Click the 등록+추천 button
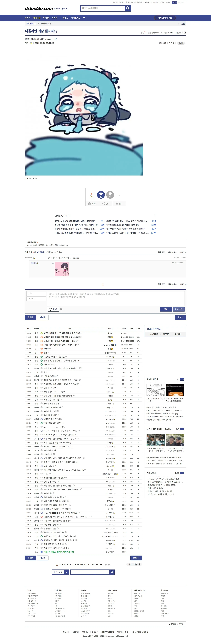The width and height of the screenshot is (211, 644). [x=179, y=309]
